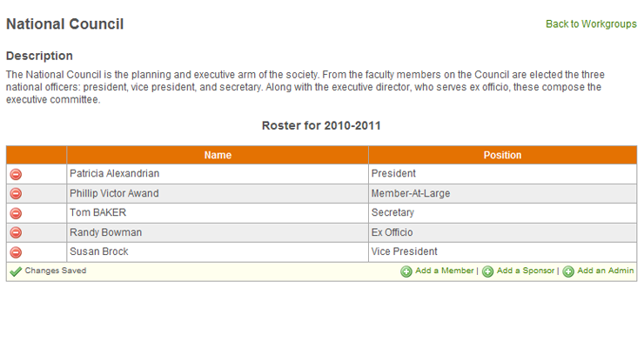Click green plus icon beside Add an Admin

pos(568,271)
